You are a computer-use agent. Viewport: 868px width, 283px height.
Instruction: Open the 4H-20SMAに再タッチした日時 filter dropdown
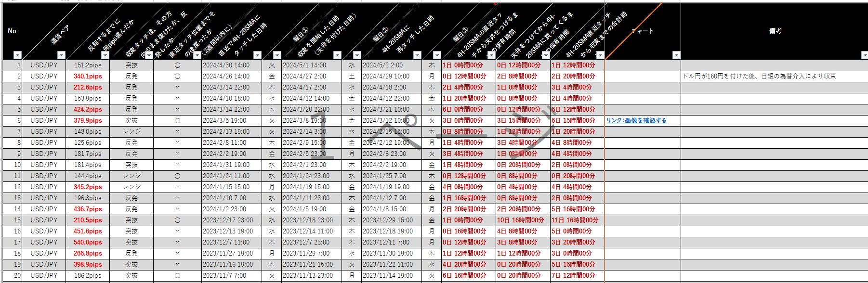(417, 55)
